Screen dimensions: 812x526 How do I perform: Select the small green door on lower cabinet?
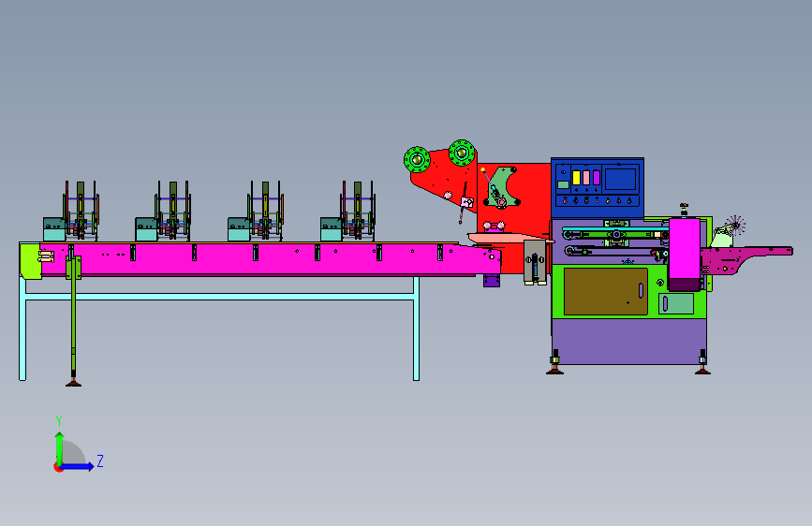[676, 303]
